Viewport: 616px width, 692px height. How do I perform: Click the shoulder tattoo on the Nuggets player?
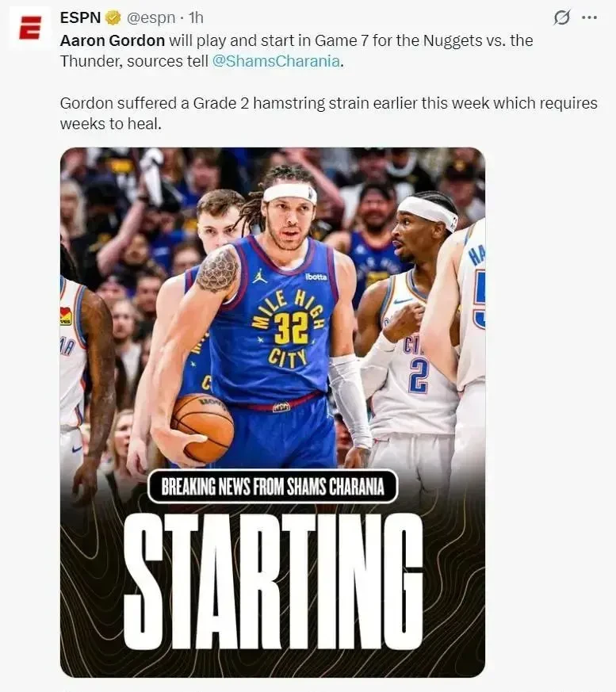pos(217,270)
